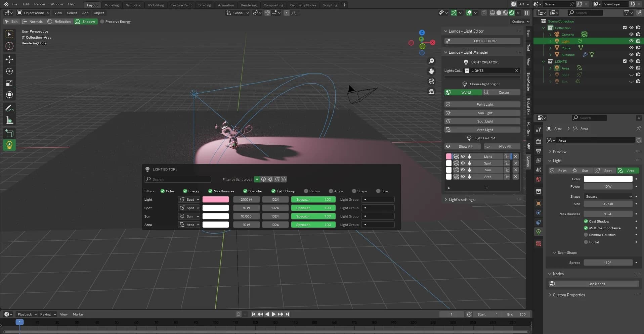The image size is (644, 334).
Task: Click Hide All lights button
Action: point(502,146)
